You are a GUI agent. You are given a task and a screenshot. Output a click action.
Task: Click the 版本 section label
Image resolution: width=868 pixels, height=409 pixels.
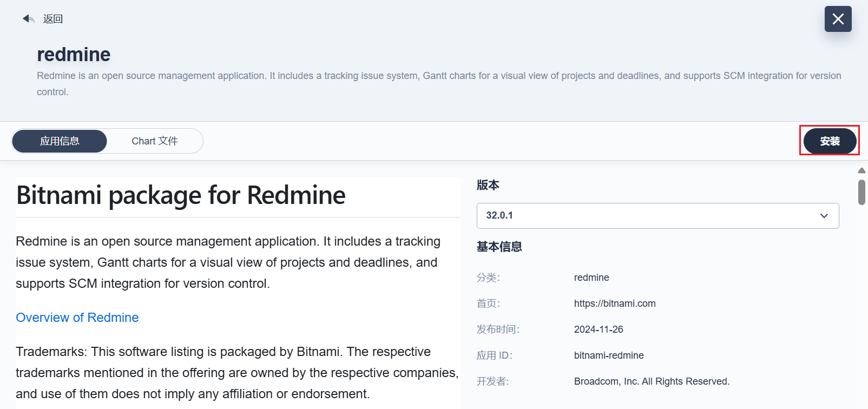click(x=488, y=185)
